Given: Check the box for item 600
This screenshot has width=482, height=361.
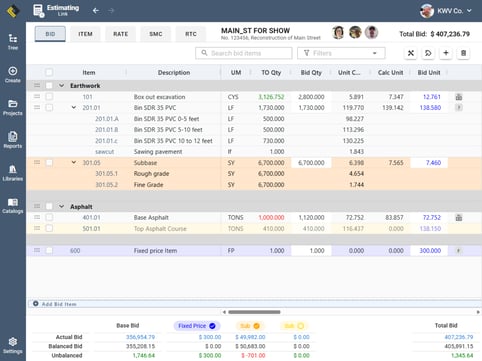Looking at the screenshot, I should tap(49, 250).
